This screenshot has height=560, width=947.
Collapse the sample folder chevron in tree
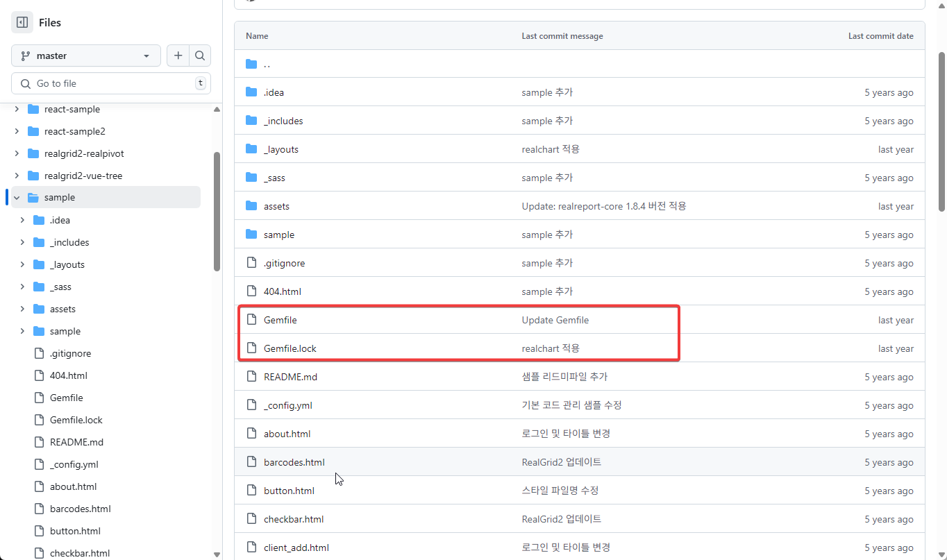click(17, 198)
